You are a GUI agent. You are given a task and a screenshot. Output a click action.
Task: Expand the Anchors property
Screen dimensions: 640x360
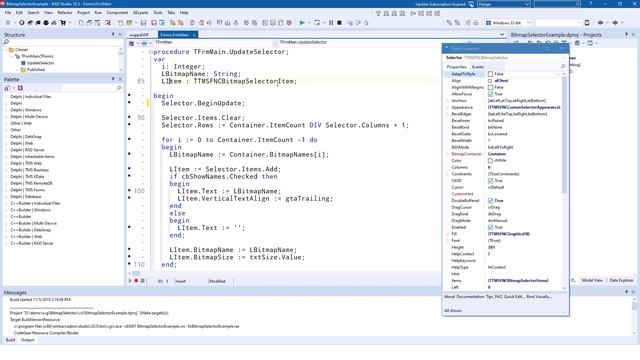448,100
